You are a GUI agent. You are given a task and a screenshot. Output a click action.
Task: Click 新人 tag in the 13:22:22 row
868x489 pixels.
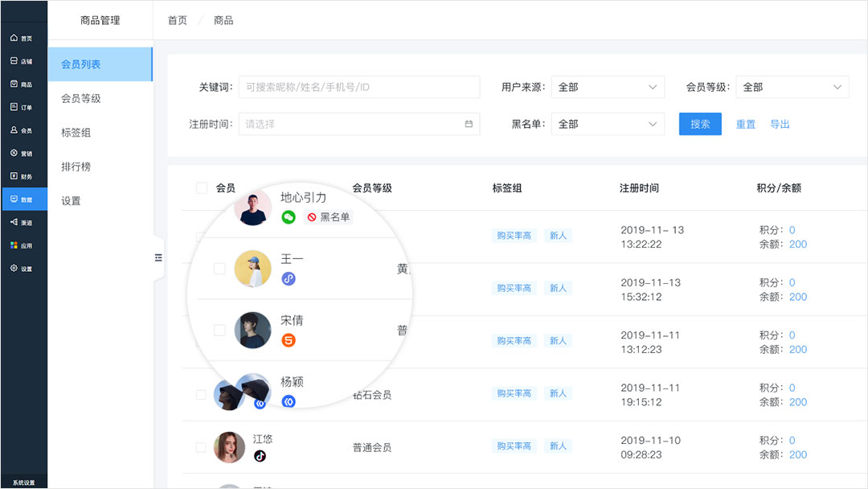pyautogui.click(x=558, y=236)
